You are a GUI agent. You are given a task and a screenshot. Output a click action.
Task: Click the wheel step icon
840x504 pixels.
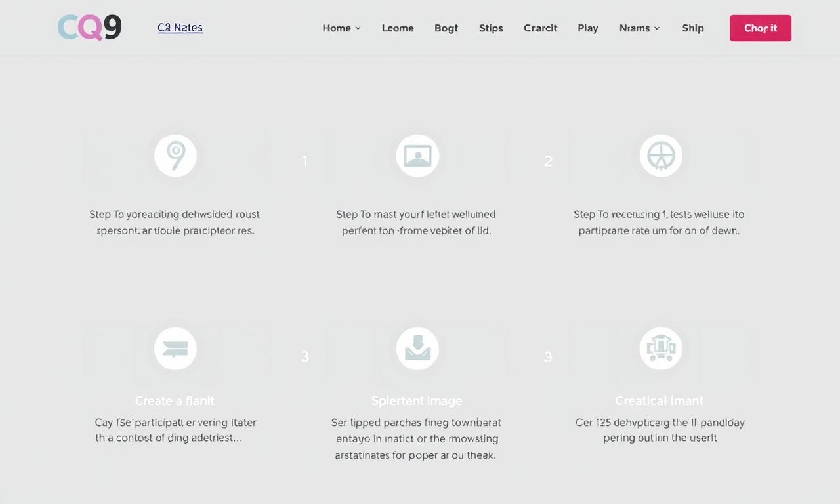pos(661,156)
